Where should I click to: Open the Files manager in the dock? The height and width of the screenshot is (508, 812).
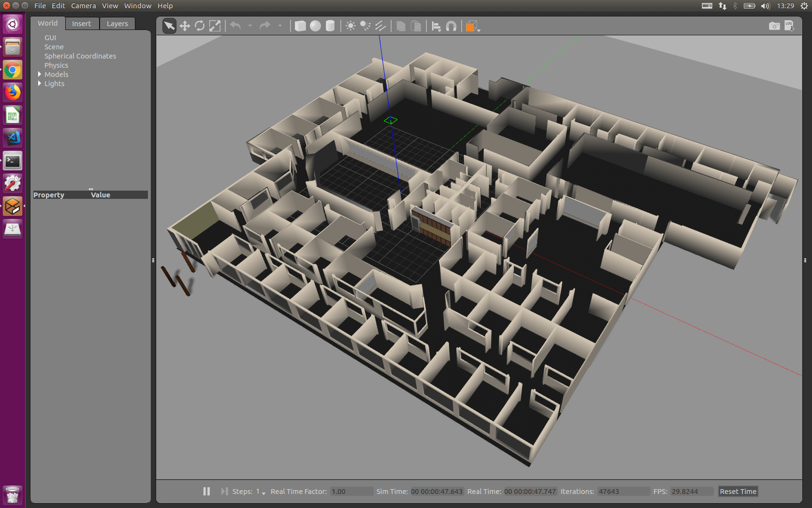[x=13, y=47]
